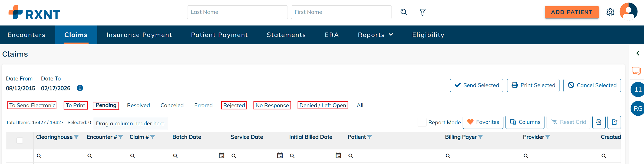Click the export grid share icon
Image resolution: width=644 pixels, height=164 pixels.
(614, 122)
